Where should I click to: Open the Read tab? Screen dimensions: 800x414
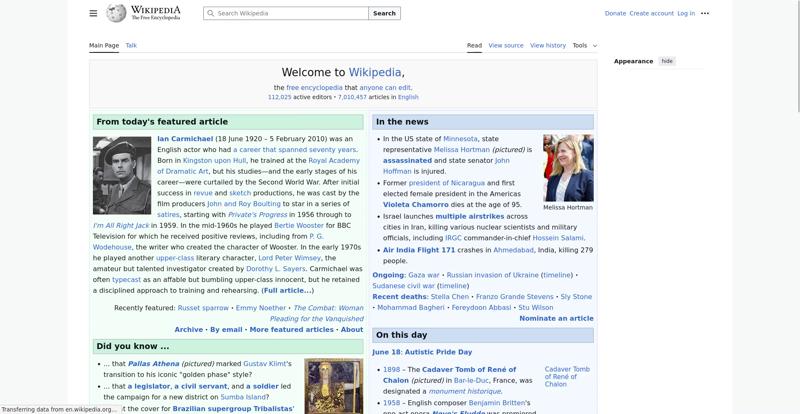(474, 45)
